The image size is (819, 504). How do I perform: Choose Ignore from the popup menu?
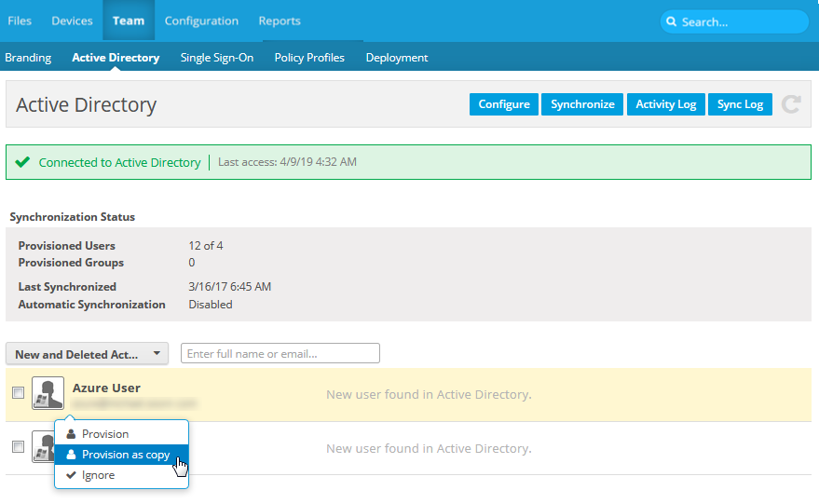98,475
